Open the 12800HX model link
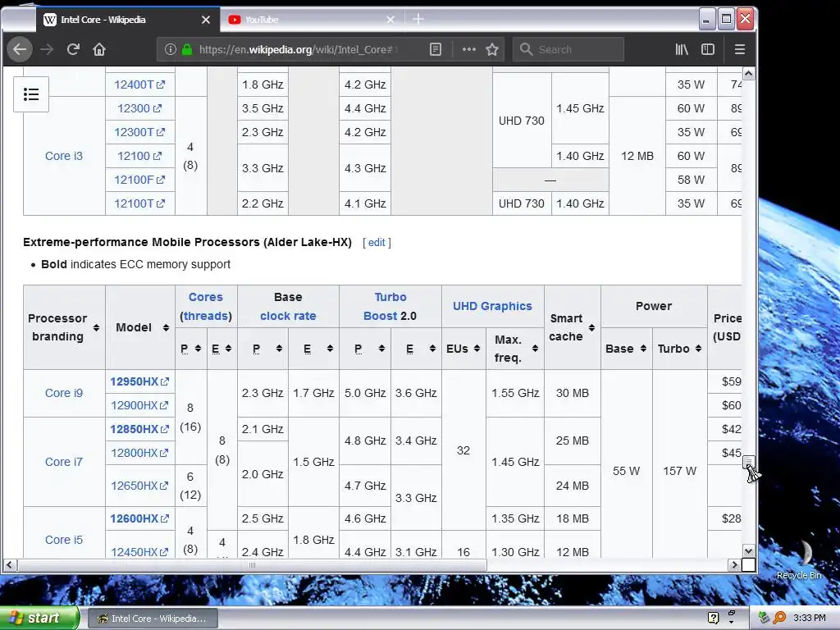This screenshot has height=630, width=840. click(x=139, y=453)
